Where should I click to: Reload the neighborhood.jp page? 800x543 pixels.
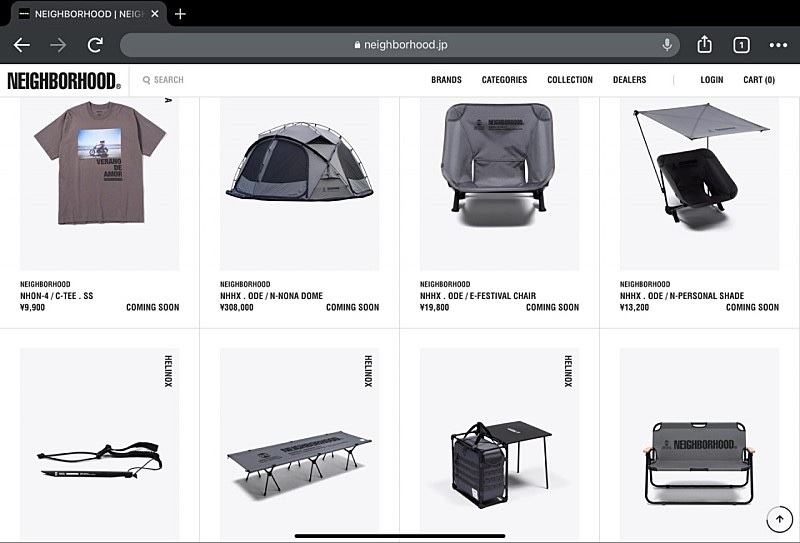[95, 45]
